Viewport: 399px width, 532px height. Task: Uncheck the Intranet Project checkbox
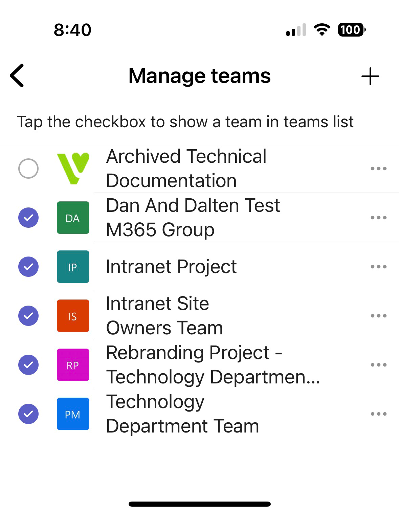pyautogui.click(x=28, y=267)
